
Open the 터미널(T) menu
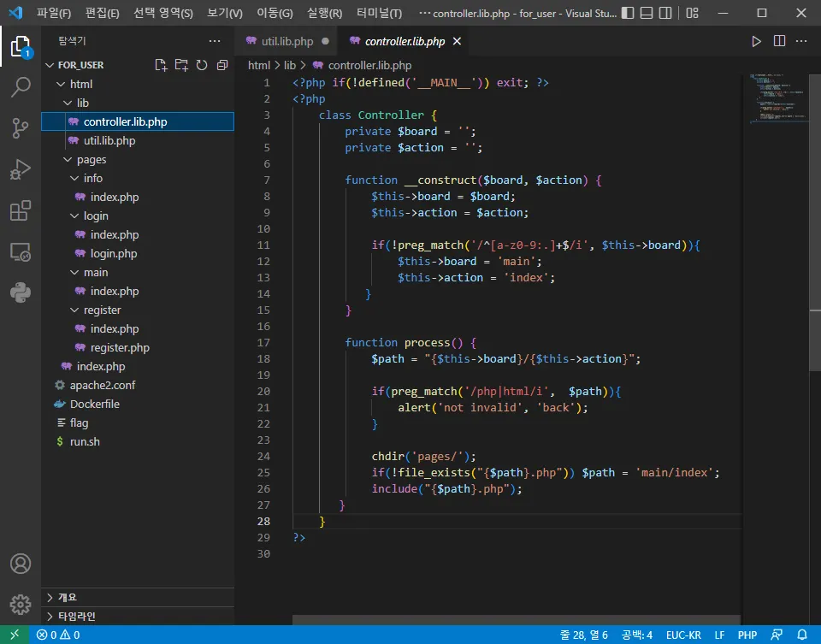tap(379, 14)
